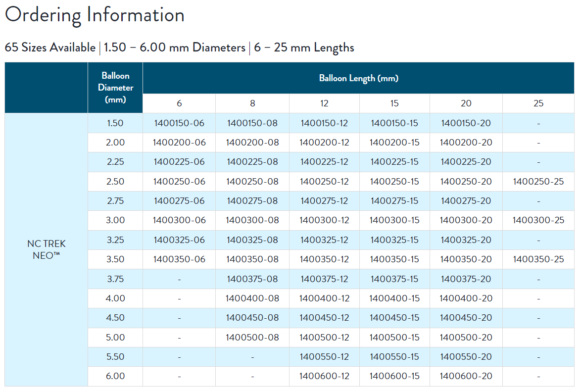Select part number 1400200-15
581x392 pixels.
pyautogui.click(x=394, y=142)
